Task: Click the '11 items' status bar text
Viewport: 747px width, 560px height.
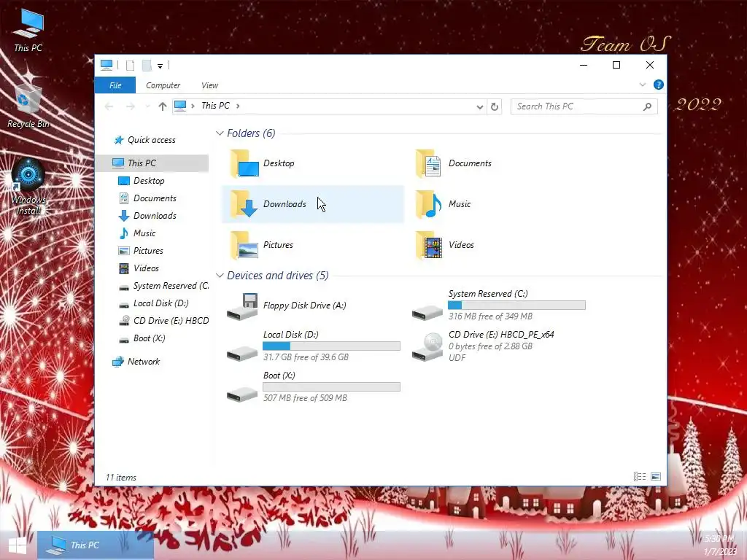Action: [121, 477]
